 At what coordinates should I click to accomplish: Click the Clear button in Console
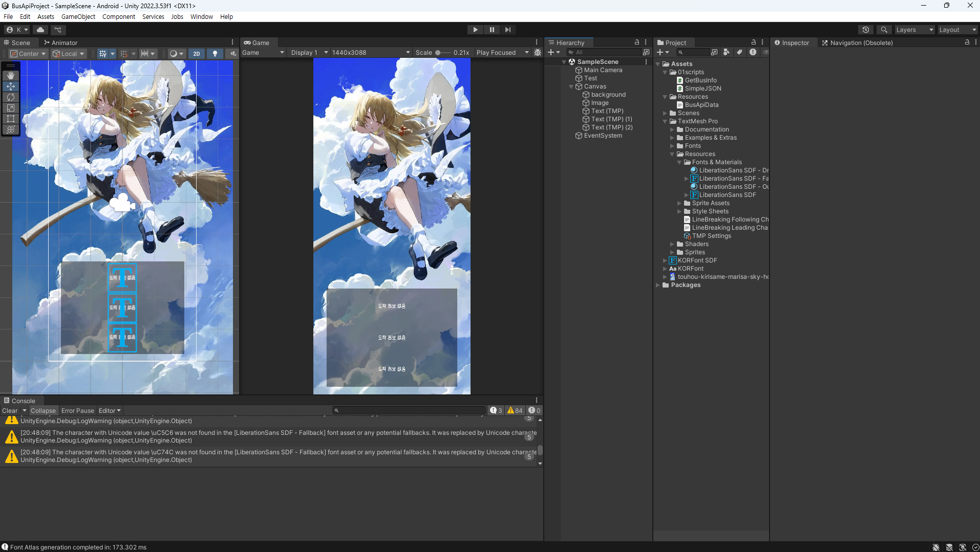click(10, 411)
